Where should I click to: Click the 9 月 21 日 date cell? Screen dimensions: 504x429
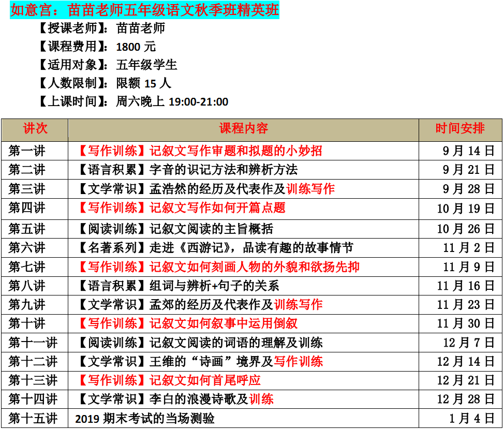[468, 170]
